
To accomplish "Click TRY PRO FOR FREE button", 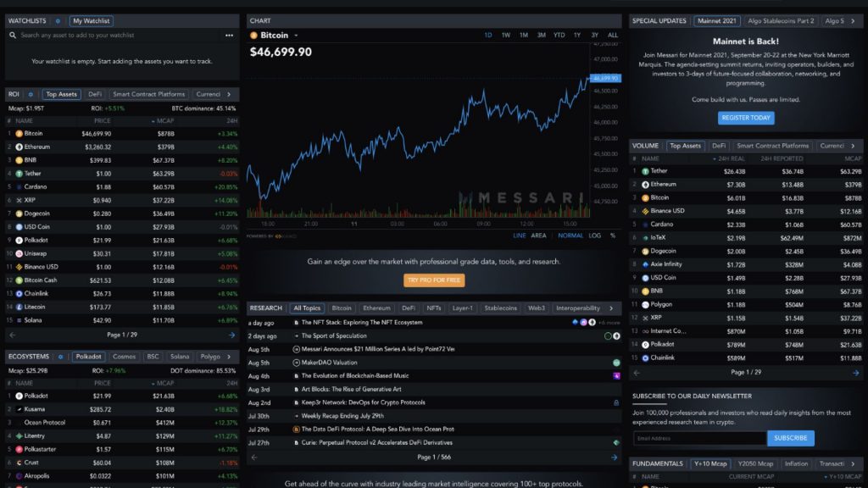I will 434,280.
